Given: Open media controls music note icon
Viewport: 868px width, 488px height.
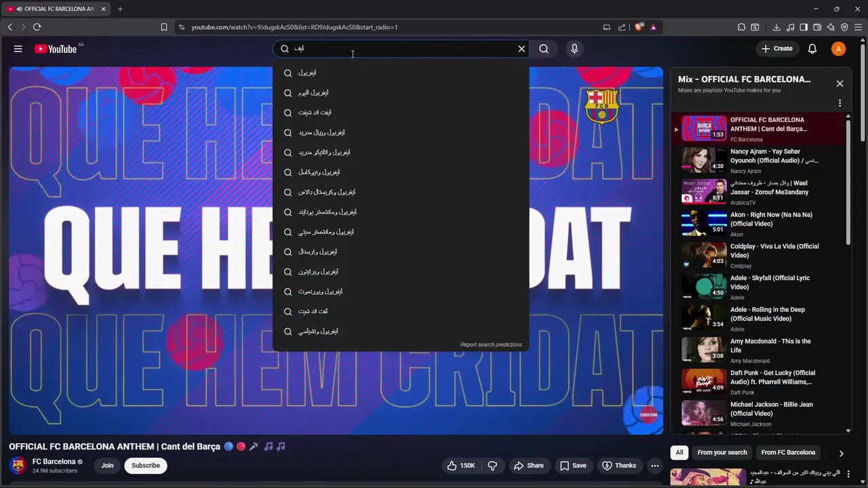Looking at the screenshot, I should tap(790, 27).
